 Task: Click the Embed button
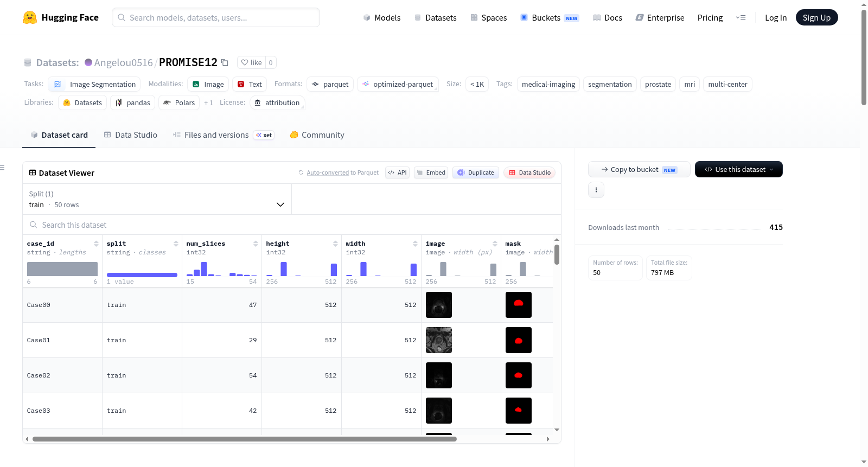click(x=431, y=172)
